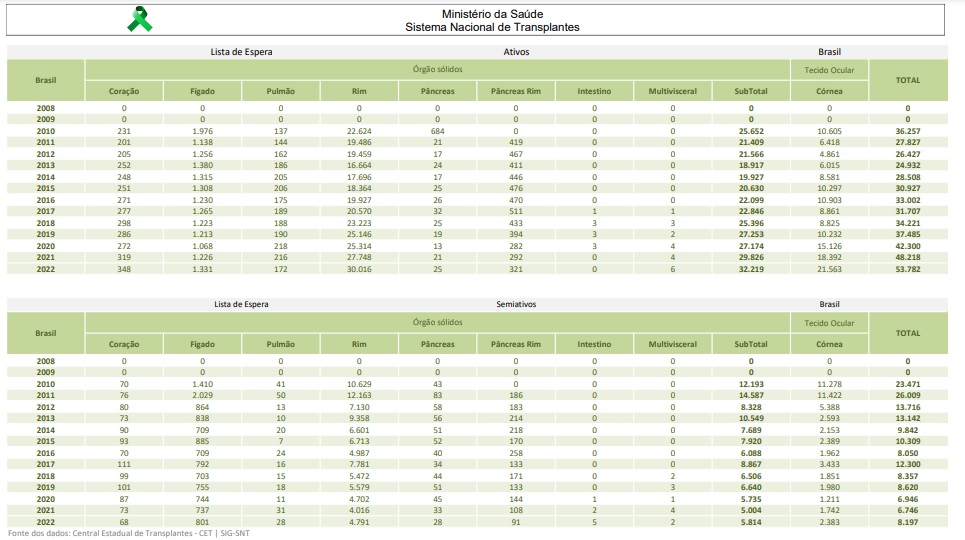Click subtotal value 32.219

(751, 269)
